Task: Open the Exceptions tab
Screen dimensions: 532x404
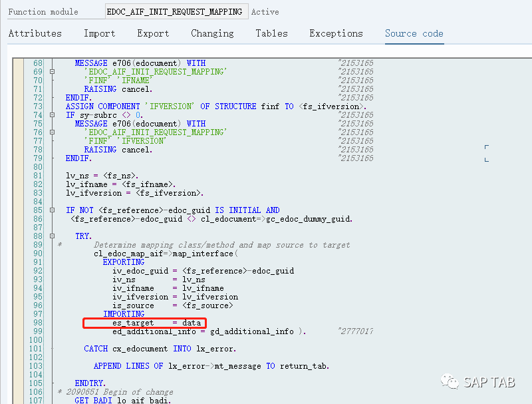Action: (x=336, y=33)
